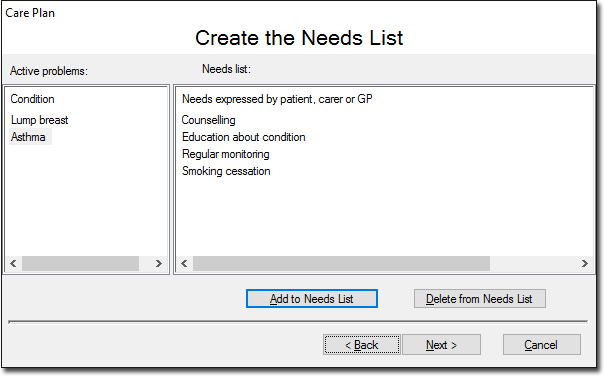Click the Needs list horizontal scrollbar thumb

(x=341, y=264)
